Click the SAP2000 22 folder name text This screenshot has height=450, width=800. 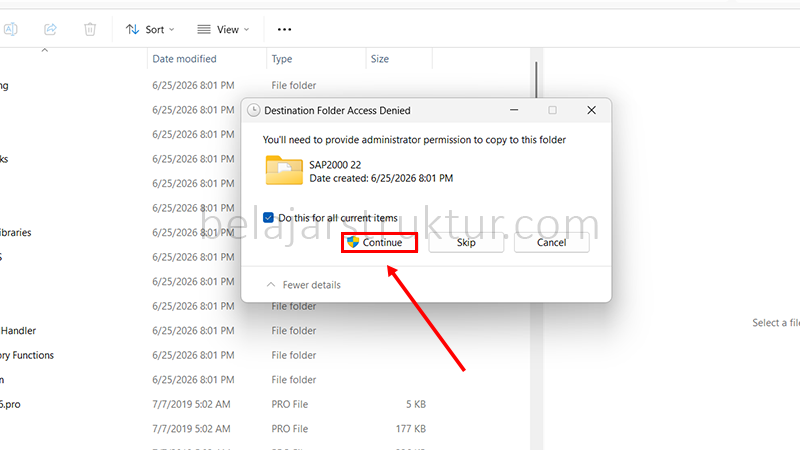[335, 165]
